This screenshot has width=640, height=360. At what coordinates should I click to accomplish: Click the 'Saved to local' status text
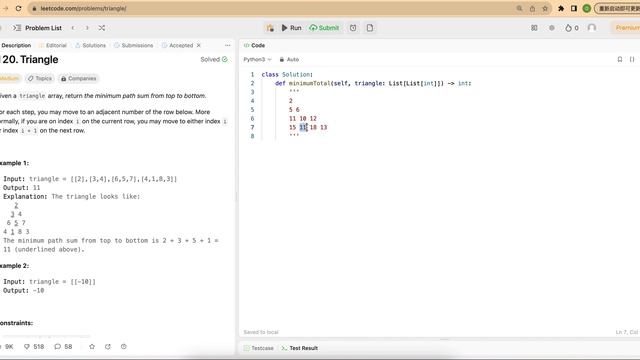click(x=261, y=332)
